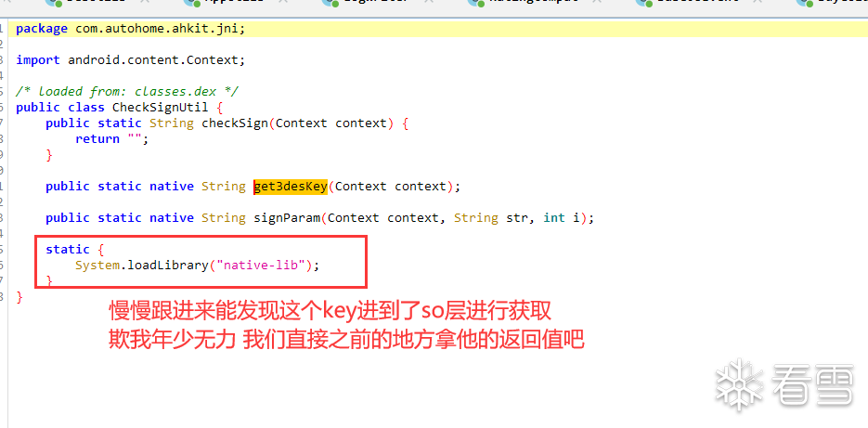Click the android.content.Context import statement

(x=130, y=59)
